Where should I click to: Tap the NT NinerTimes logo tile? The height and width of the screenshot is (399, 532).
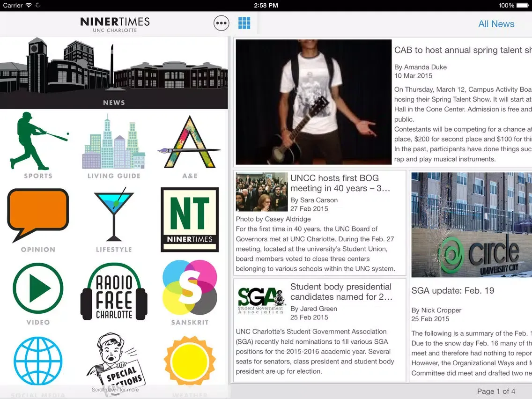[x=190, y=220]
